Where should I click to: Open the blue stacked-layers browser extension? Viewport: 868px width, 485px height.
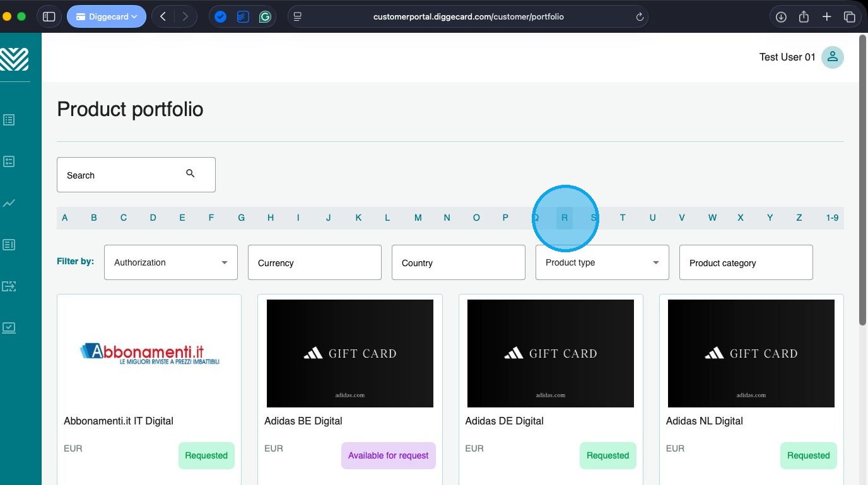tap(243, 17)
